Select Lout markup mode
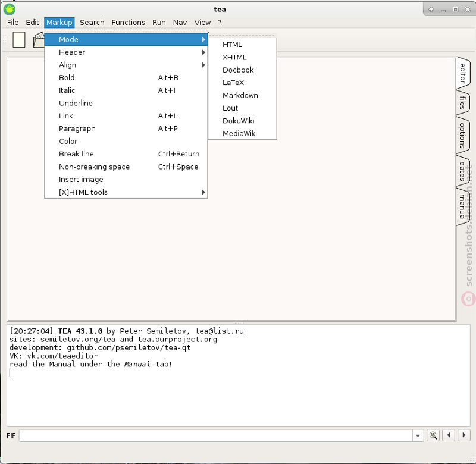 (242, 108)
